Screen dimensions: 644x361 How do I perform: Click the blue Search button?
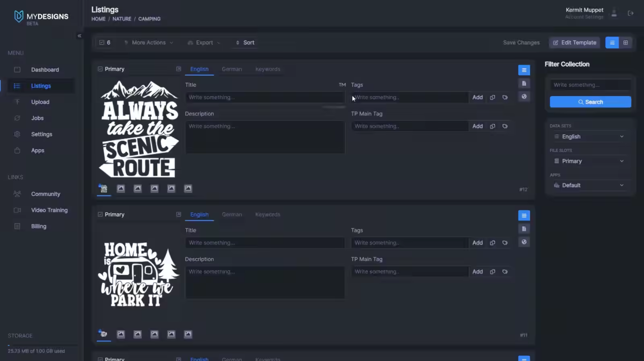tap(590, 102)
